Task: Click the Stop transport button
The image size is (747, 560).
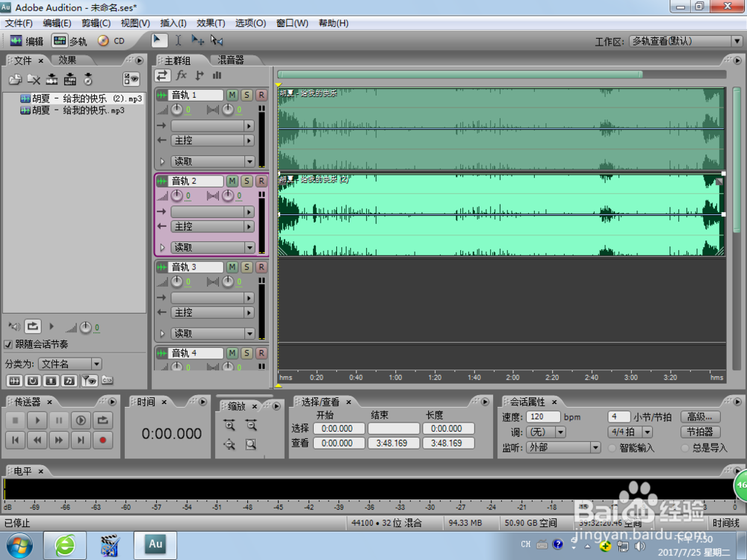Action: pos(15,420)
